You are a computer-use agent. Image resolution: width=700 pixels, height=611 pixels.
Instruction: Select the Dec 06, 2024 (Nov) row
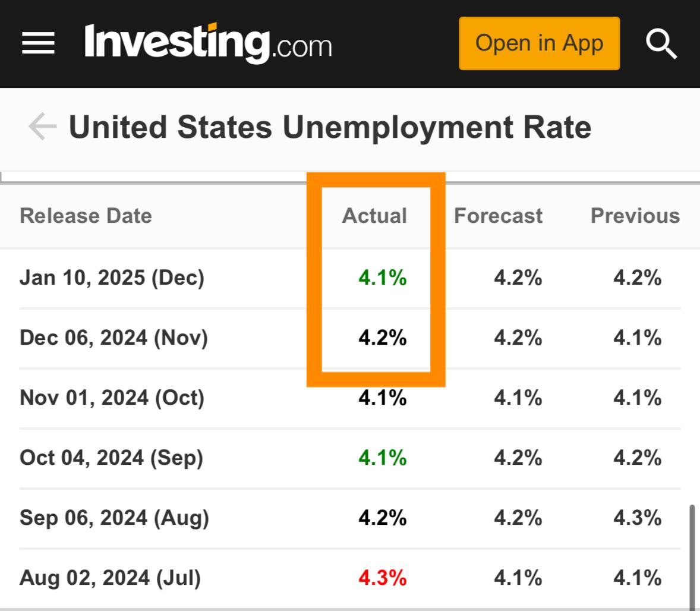click(113, 338)
